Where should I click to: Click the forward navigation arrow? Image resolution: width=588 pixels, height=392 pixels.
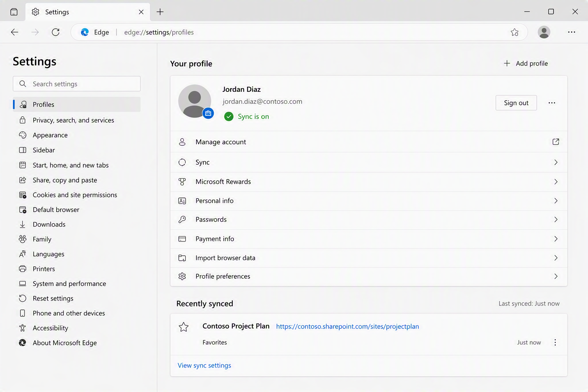35,32
